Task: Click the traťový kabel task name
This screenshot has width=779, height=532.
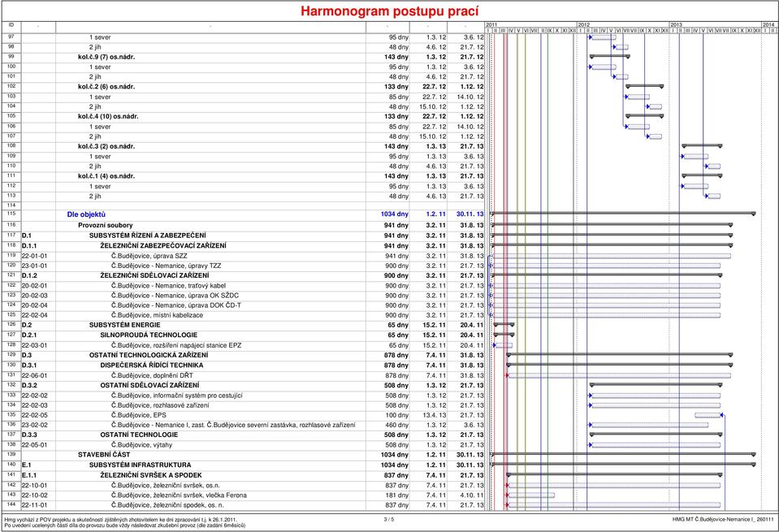Action: pos(168,286)
